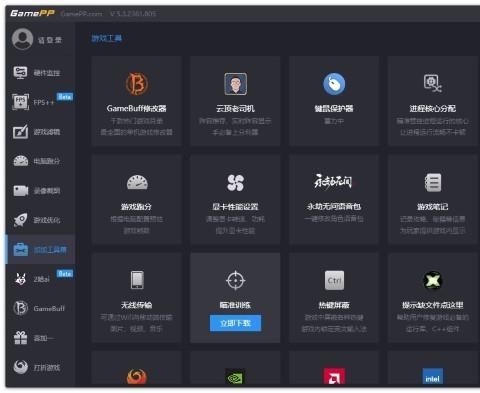Image resolution: width=480 pixels, height=393 pixels.
Task: Open 显卡性能设置 fan icon card
Action: (x=235, y=199)
